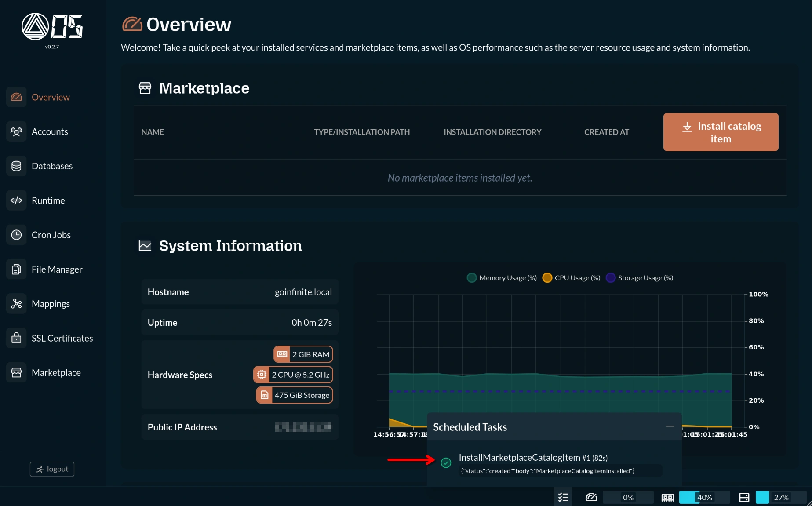Toggle CPU Usage series in chart legend
Viewport: 812px width, 506px height.
click(x=571, y=278)
